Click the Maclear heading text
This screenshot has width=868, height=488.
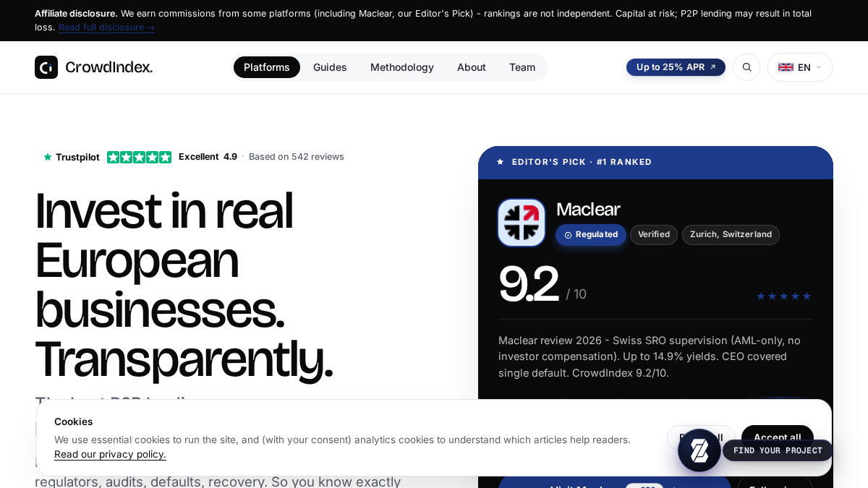[588, 209]
